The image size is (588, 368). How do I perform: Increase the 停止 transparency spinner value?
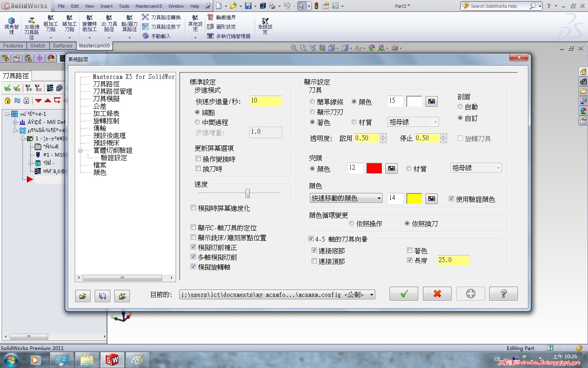point(443,136)
